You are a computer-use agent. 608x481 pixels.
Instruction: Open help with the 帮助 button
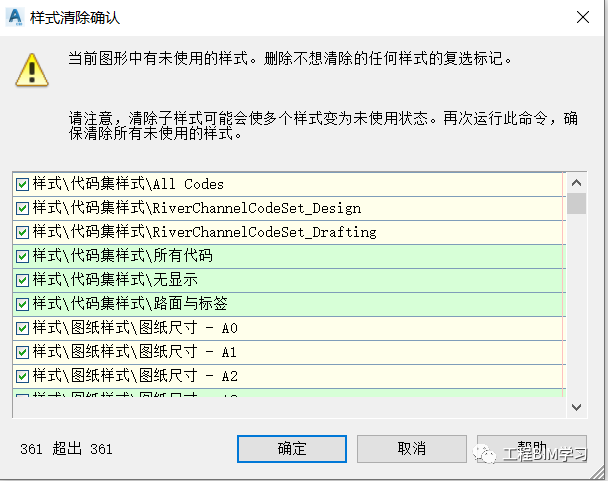click(x=532, y=449)
